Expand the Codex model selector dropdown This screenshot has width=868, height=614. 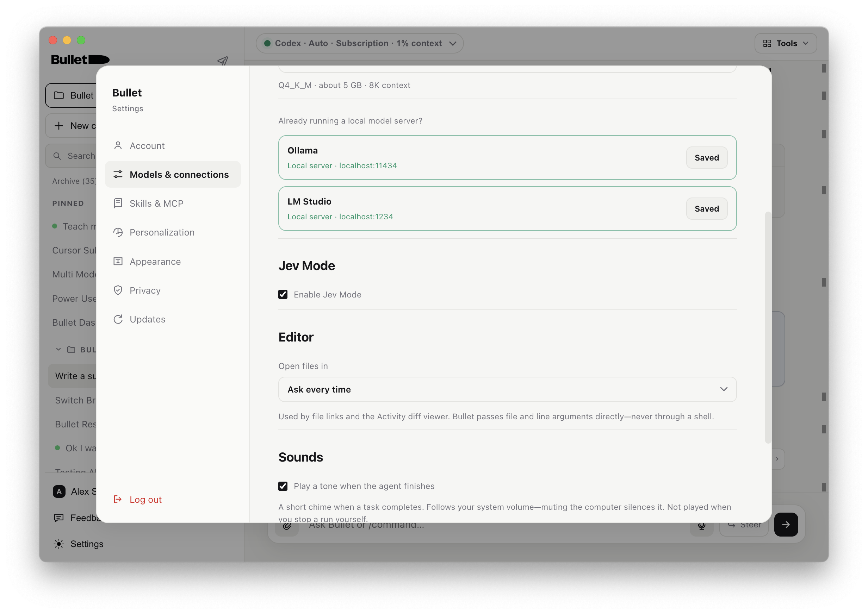point(359,43)
